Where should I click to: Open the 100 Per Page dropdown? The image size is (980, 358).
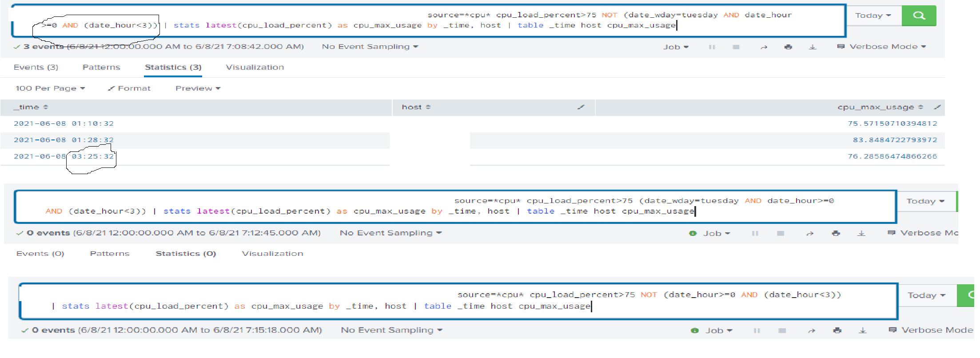coord(50,88)
